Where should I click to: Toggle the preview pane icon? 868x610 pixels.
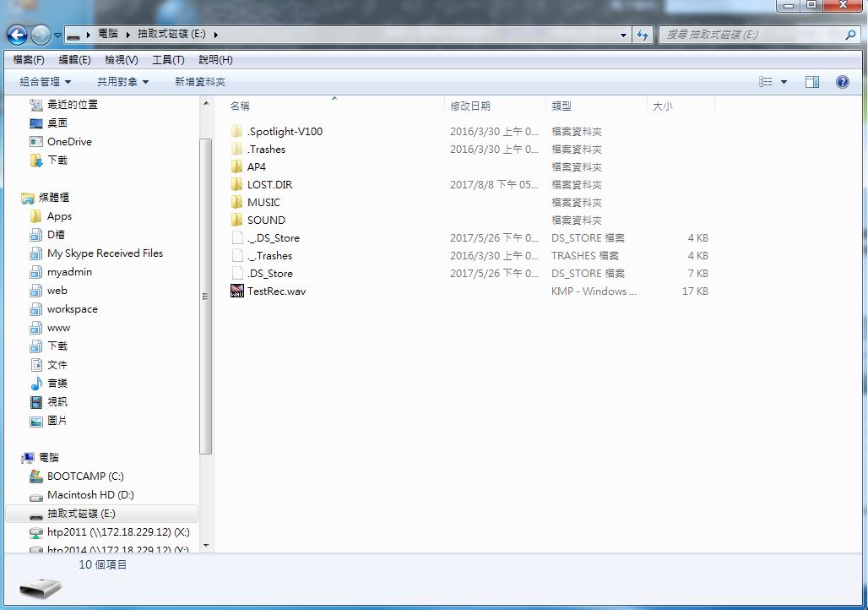coord(812,82)
